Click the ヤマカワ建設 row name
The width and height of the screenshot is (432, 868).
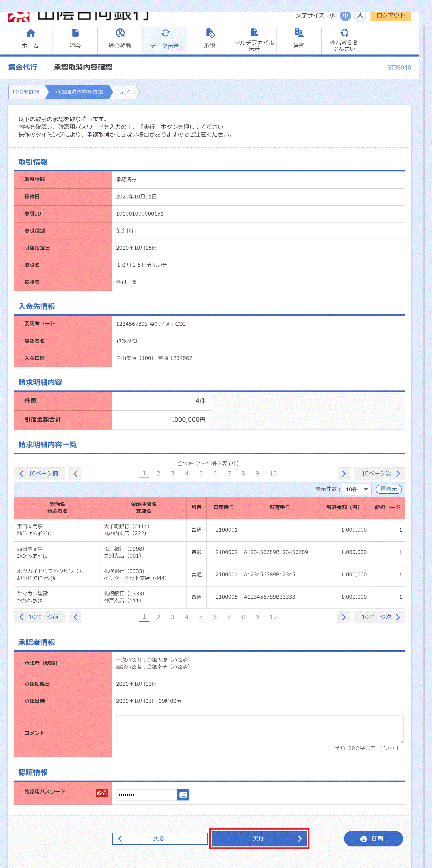(x=33, y=593)
